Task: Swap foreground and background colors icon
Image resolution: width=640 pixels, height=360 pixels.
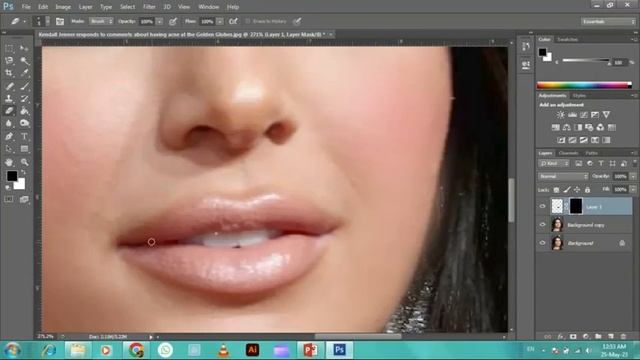Action: click(23, 173)
